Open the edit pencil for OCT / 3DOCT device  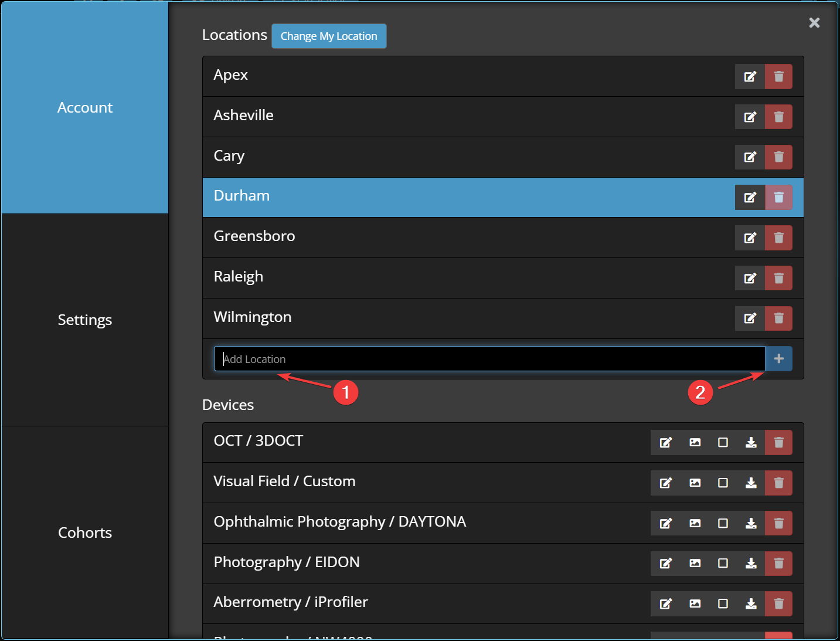point(666,442)
